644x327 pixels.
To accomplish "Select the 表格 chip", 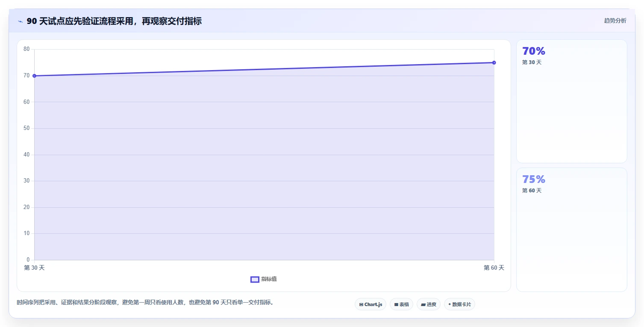I will 401,304.
